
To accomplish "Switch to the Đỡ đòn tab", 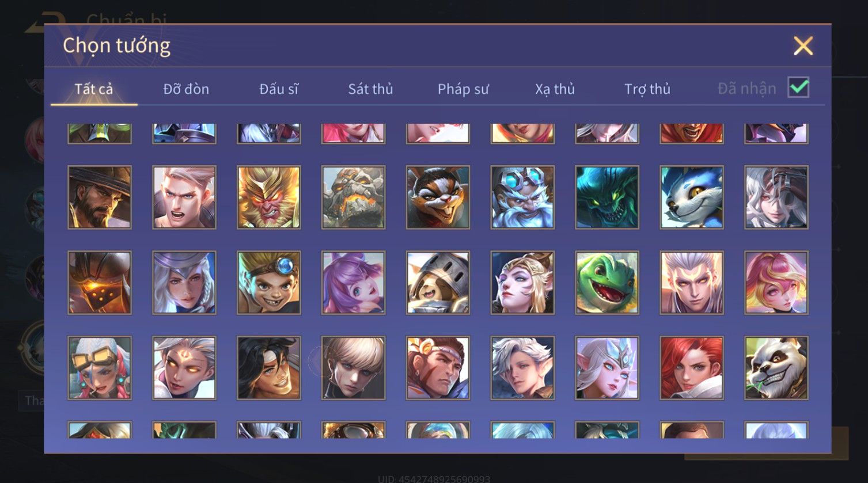I will pyautogui.click(x=186, y=89).
